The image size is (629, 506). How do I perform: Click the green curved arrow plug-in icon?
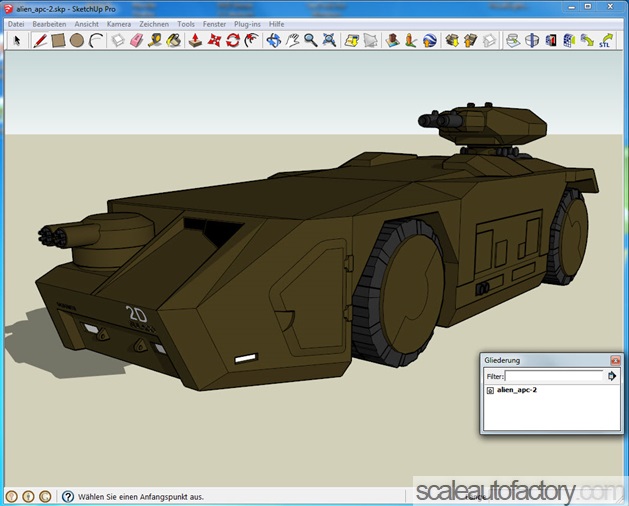click(x=588, y=41)
